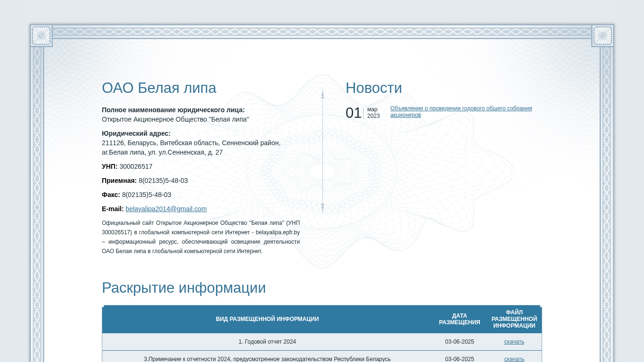Viewport: 644px width, 362px height.
Task: Click the "ОАО Белая липа" heading
Action: pyautogui.click(x=159, y=88)
